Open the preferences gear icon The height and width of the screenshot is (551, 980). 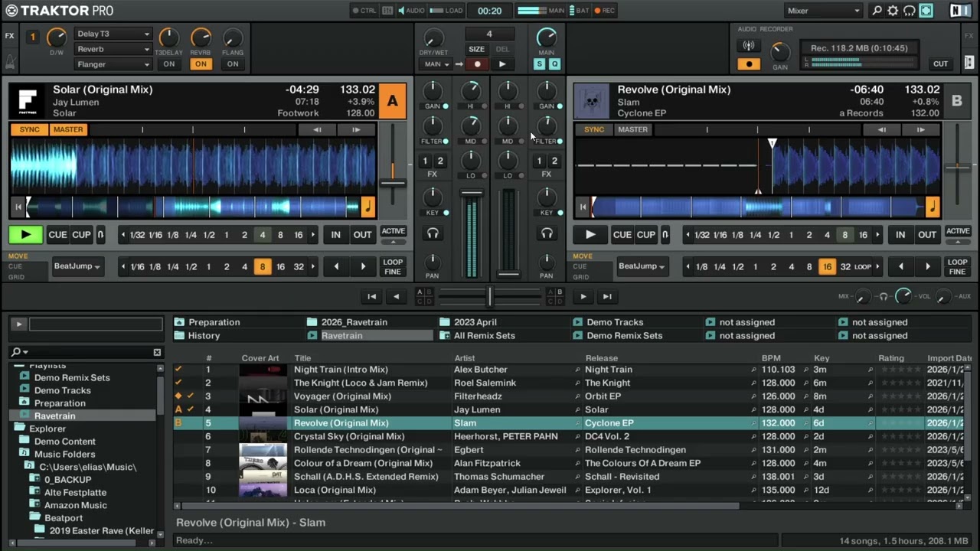pyautogui.click(x=893, y=11)
